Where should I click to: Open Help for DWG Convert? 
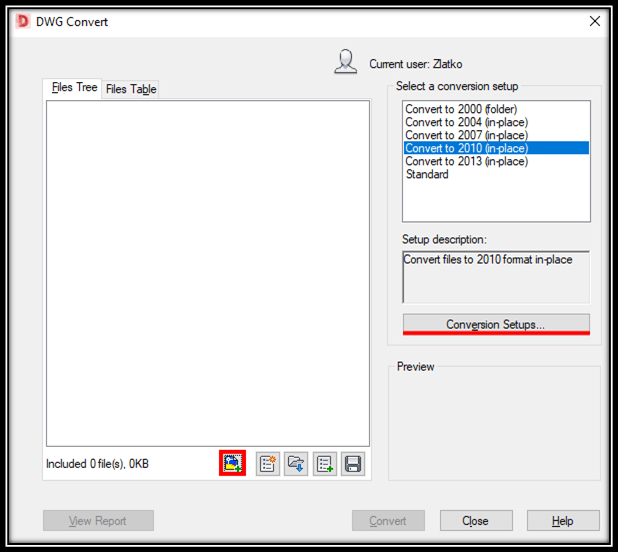[x=563, y=520]
